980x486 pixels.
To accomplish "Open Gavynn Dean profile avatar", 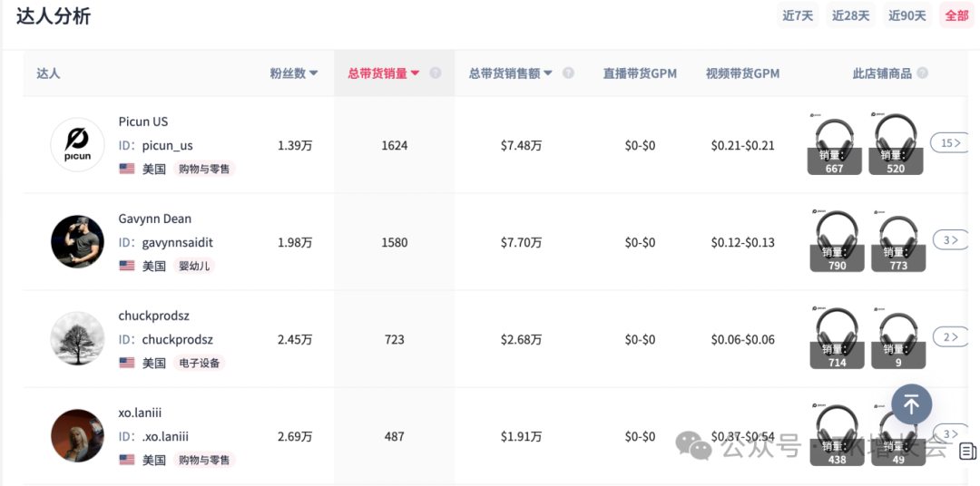I will coord(77,242).
